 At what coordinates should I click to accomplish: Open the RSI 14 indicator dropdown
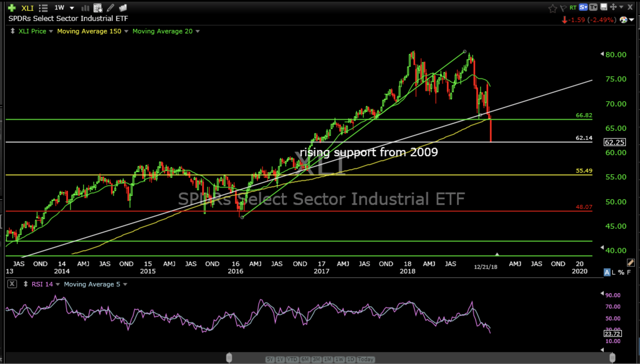(x=58, y=284)
